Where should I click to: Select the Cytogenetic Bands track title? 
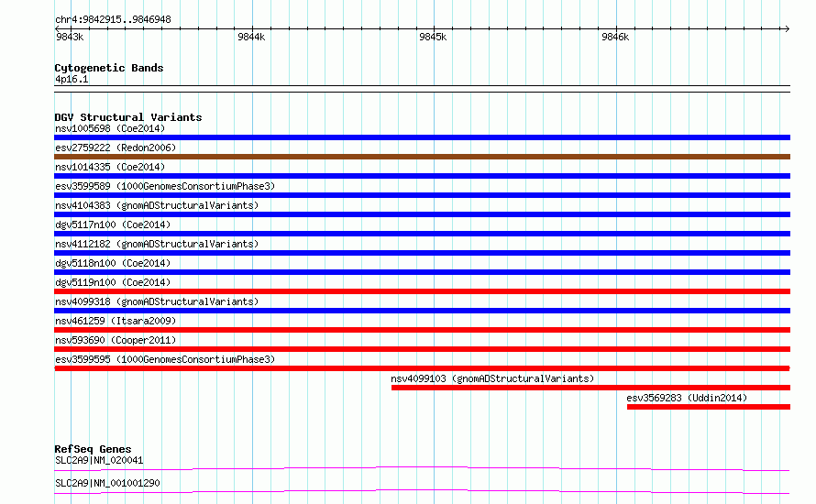109,68
